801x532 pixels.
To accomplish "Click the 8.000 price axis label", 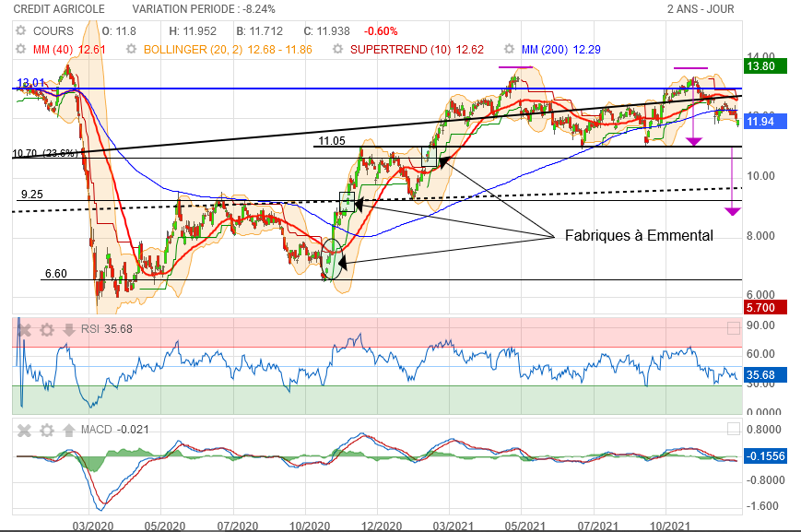I will (760, 236).
